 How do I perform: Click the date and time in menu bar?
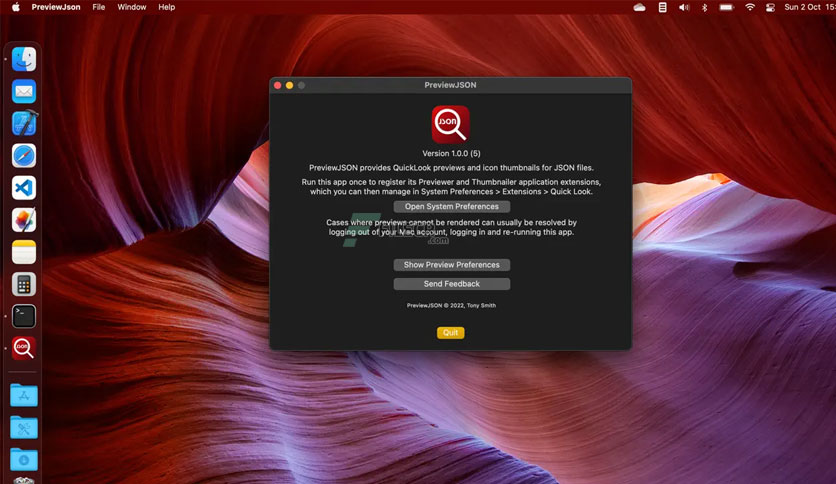click(809, 7)
